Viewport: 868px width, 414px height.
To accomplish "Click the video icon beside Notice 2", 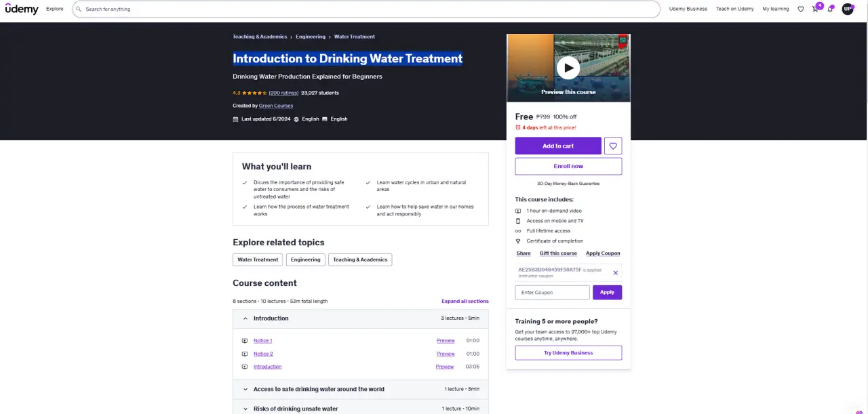I will click(x=245, y=354).
